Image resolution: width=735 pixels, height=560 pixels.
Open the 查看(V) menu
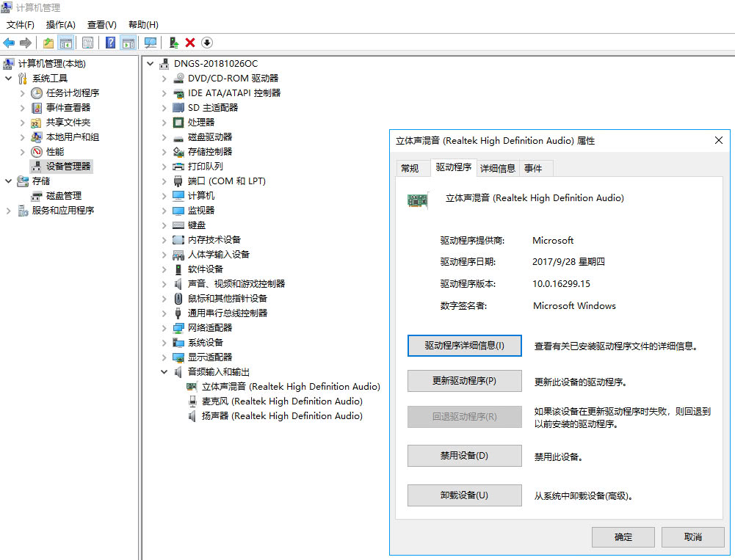point(101,24)
